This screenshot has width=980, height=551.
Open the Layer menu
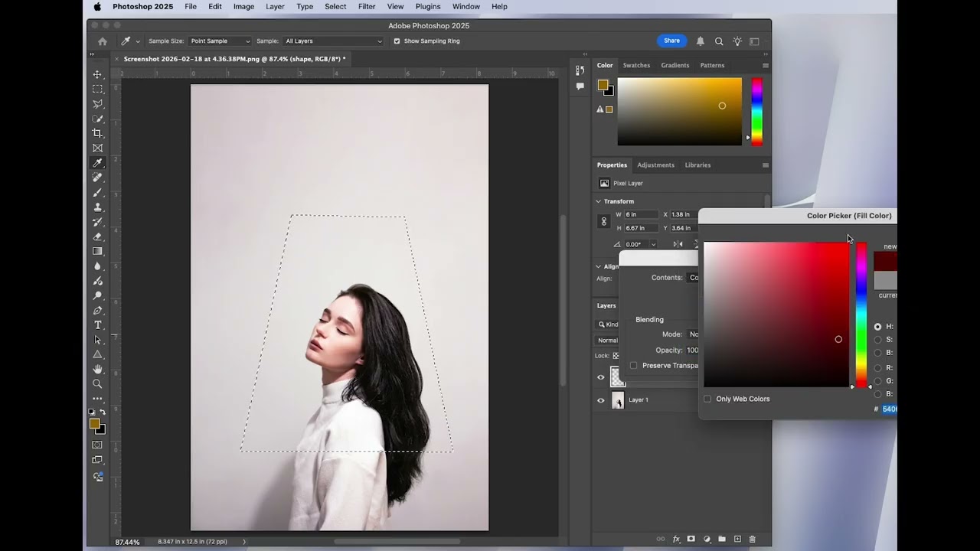(x=275, y=6)
